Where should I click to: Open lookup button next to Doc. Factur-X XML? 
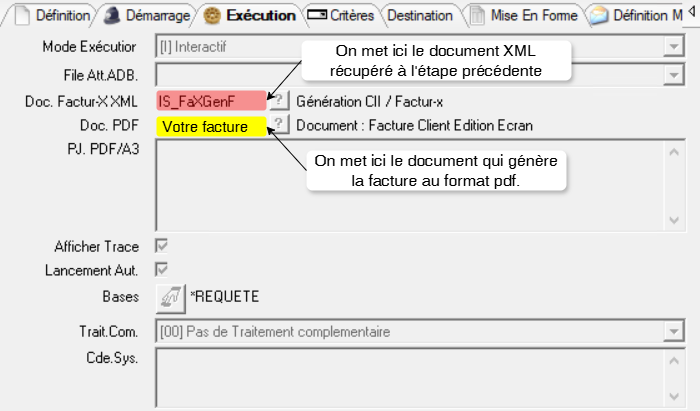(279, 100)
